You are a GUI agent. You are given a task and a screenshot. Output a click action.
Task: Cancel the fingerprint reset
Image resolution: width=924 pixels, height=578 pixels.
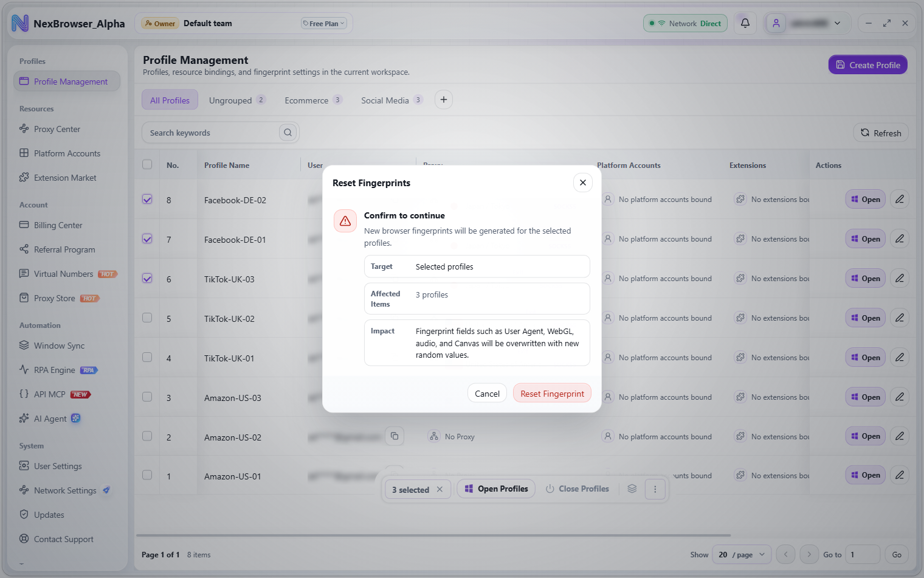[x=487, y=394]
